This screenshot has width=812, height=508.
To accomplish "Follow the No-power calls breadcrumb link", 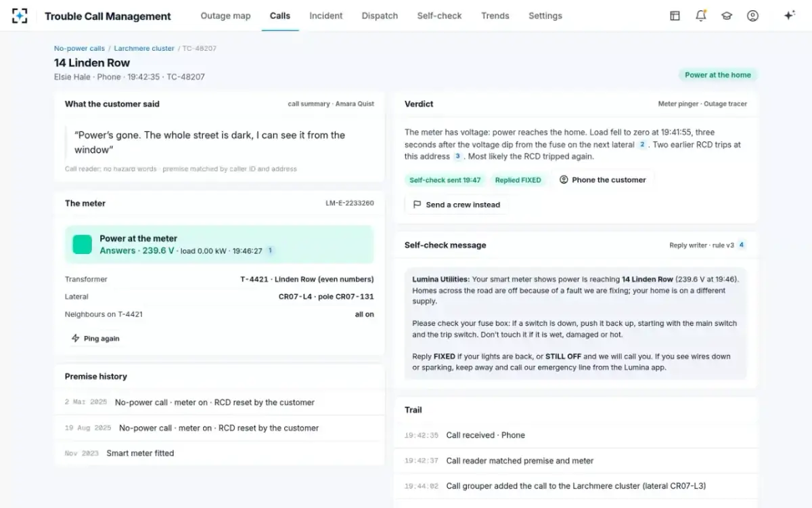I will [x=79, y=49].
